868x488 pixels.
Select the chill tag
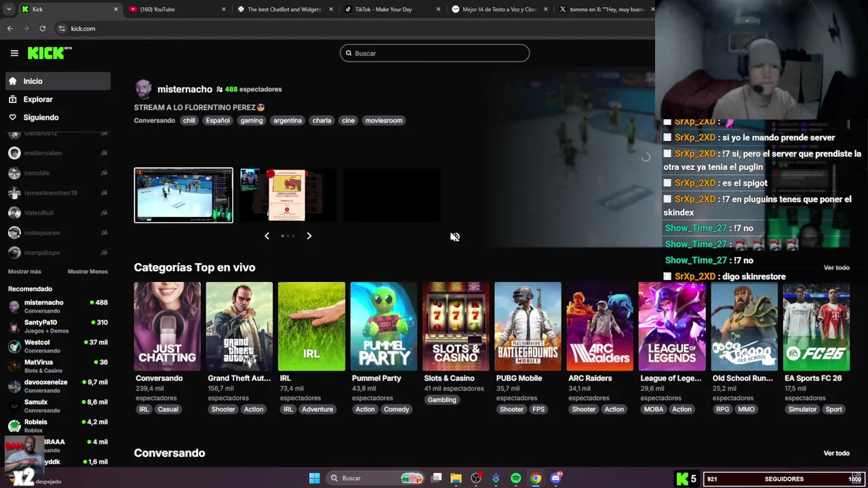point(189,121)
